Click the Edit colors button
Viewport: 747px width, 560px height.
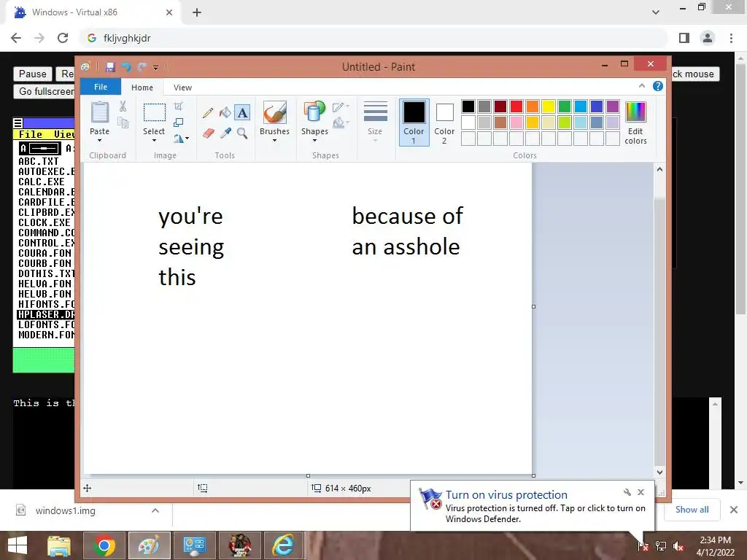(x=635, y=122)
